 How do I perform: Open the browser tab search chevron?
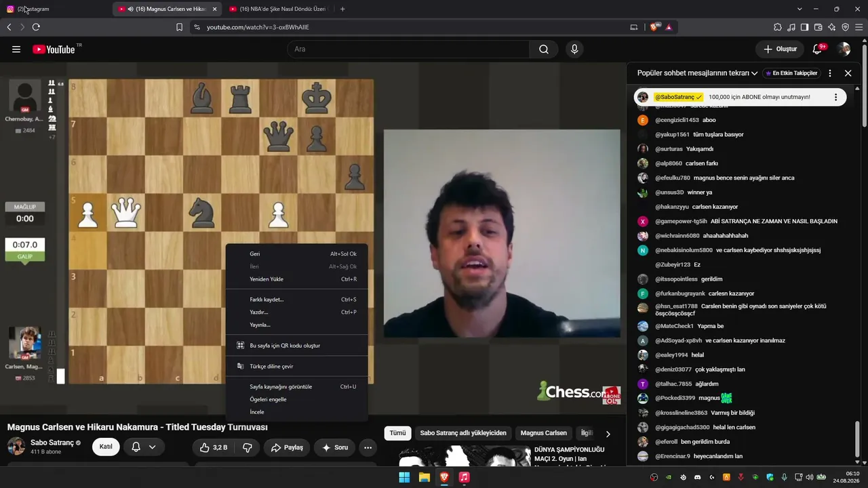coord(800,9)
